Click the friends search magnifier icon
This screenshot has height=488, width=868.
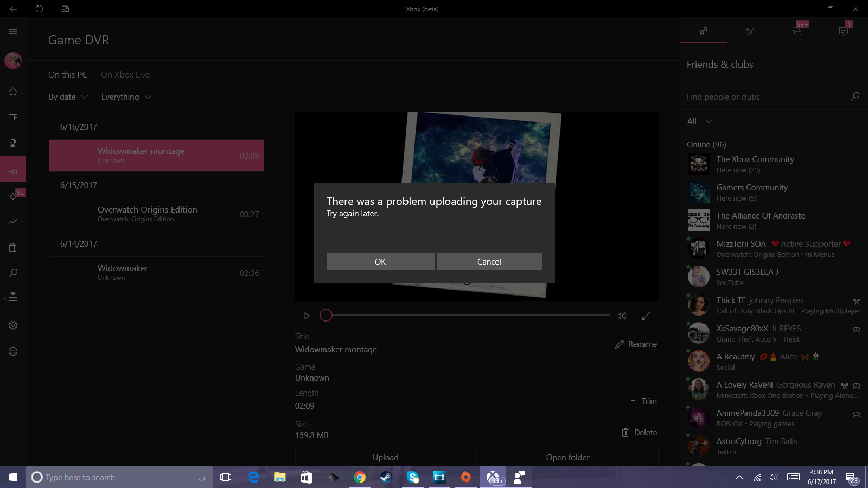point(855,97)
